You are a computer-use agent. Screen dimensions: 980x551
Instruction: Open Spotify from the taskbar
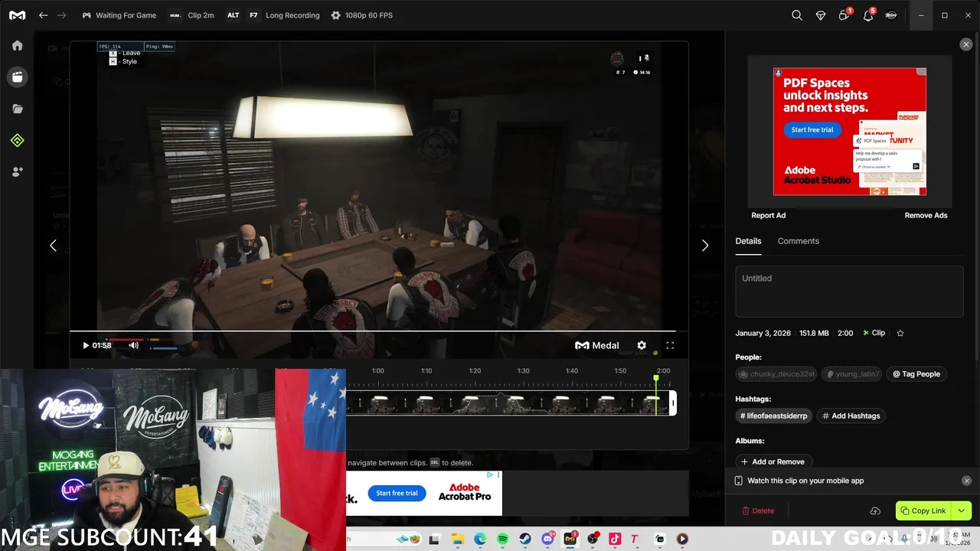(x=502, y=540)
